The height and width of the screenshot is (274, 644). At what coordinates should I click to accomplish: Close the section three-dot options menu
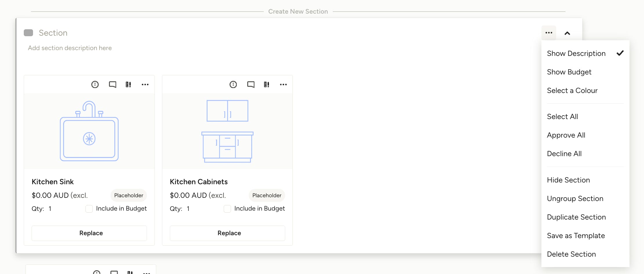(x=549, y=33)
